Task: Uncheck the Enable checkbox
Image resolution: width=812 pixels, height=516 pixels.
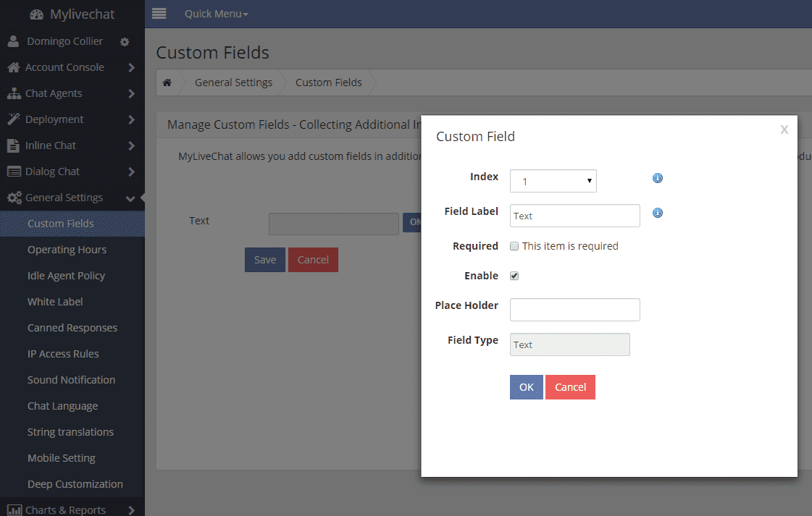Action: pyautogui.click(x=514, y=275)
